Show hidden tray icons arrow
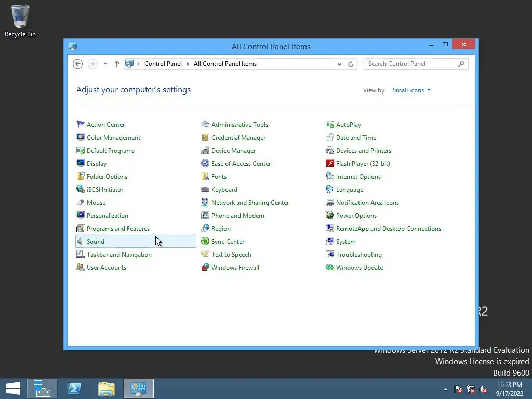The width and height of the screenshot is (532, 399). point(445,389)
